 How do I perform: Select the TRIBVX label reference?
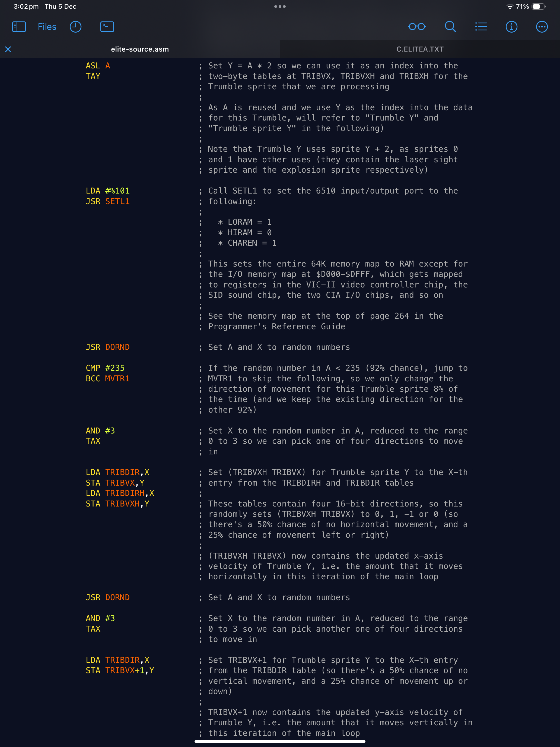point(118,483)
